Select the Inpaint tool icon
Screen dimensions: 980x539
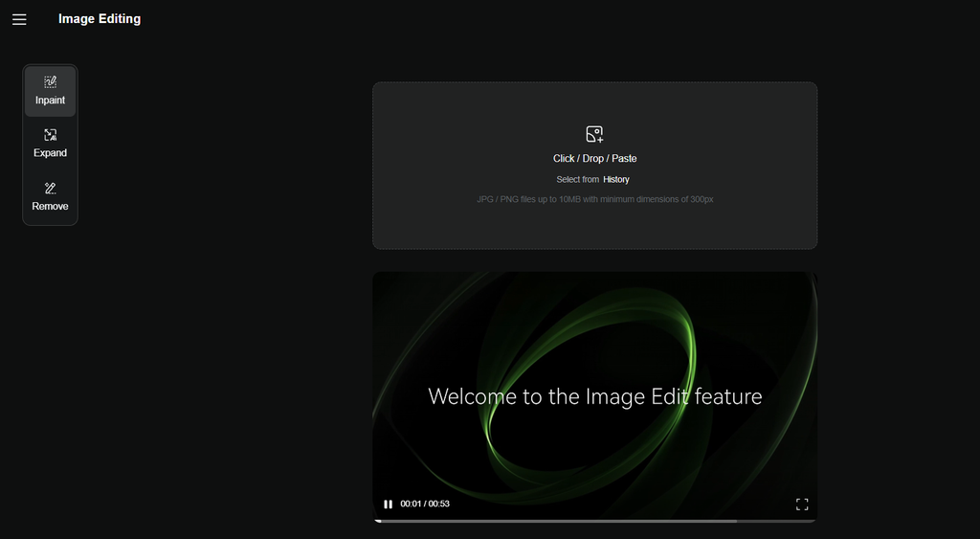point(51,82)
